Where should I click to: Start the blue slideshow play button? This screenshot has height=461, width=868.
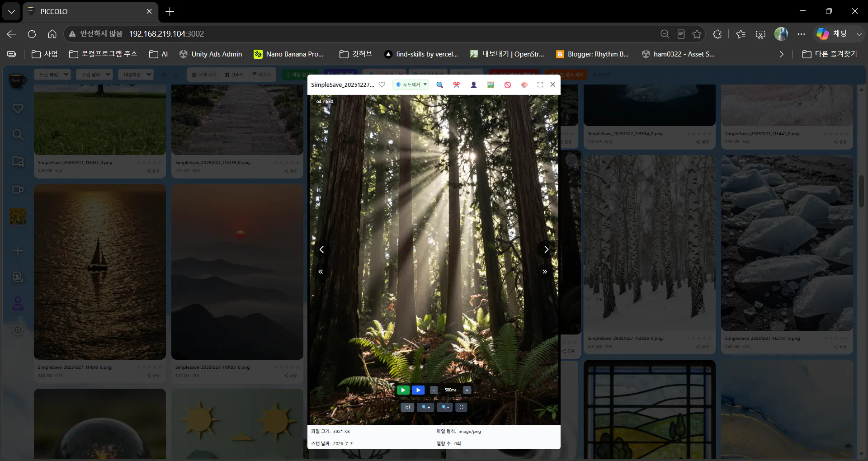pos(418,390)
